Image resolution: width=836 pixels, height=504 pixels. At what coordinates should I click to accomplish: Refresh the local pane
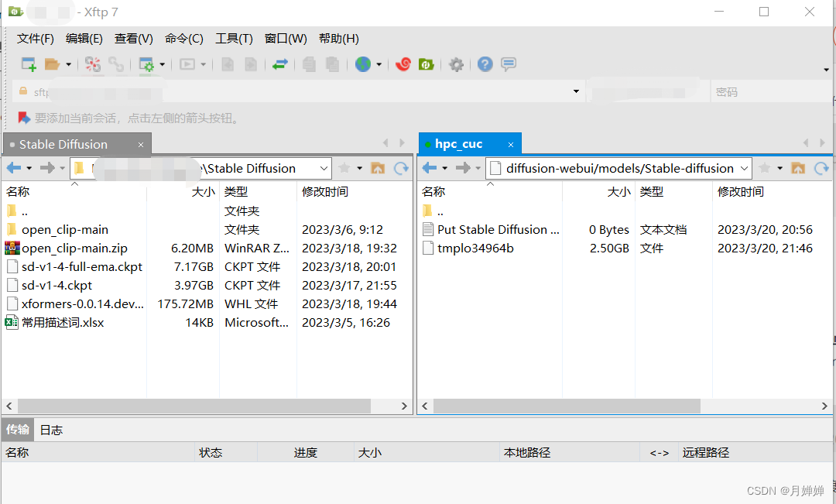401,169
